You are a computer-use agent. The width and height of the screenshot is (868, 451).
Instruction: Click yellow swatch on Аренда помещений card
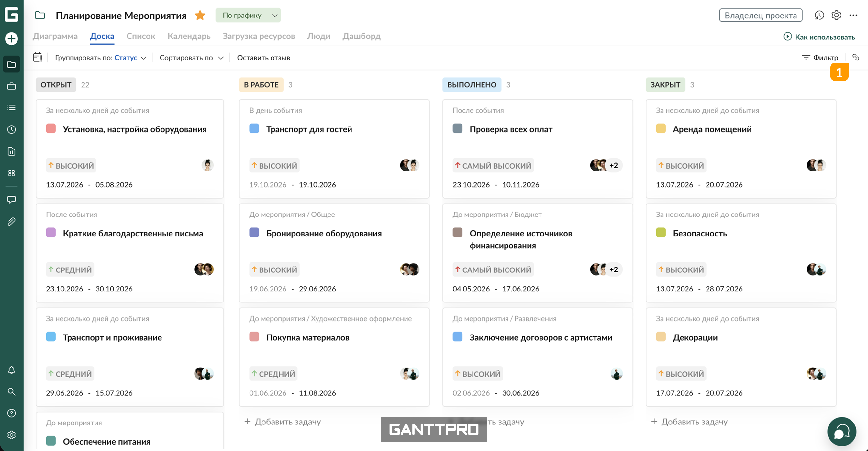pyautogui.click(x=661, y=129)
